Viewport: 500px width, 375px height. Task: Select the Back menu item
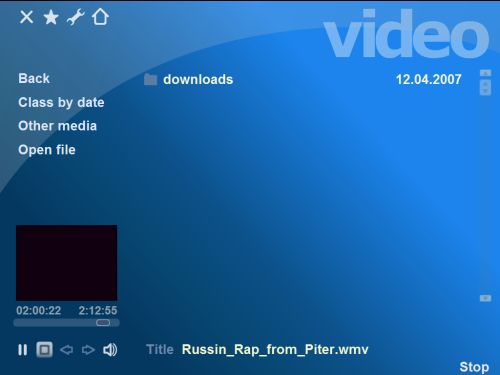point(34,79)
